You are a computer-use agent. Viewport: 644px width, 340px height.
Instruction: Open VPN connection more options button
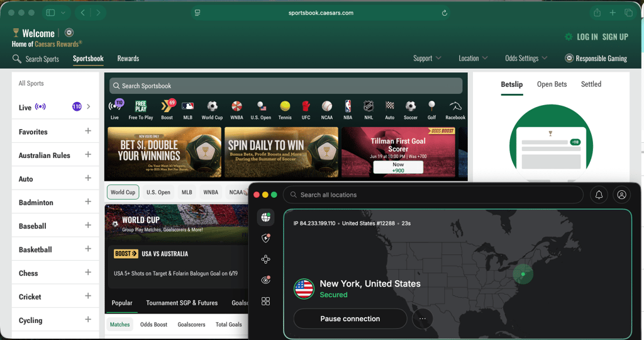click(422, 319)
